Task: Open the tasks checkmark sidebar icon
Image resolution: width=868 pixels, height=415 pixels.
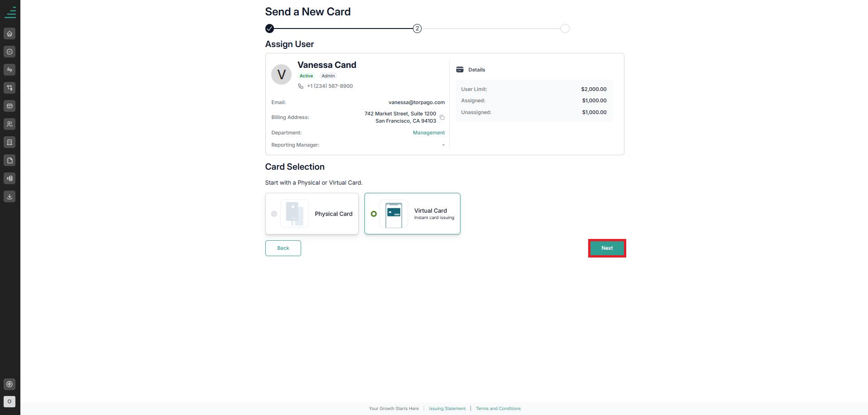Action: [10, 52]
